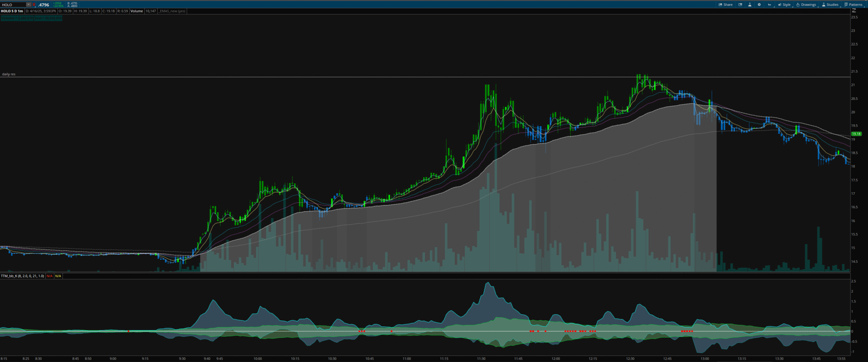Open chart settings gear icon
The width and height of the screenshot is (868, 362).
pyautogui.click(x=759, y=5)
